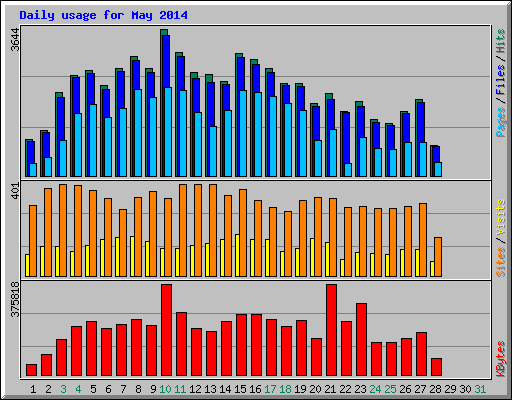Select the red KBytes bar for day 21
Image resolution: width=512 pixels, height=400 pixels.
331,330
